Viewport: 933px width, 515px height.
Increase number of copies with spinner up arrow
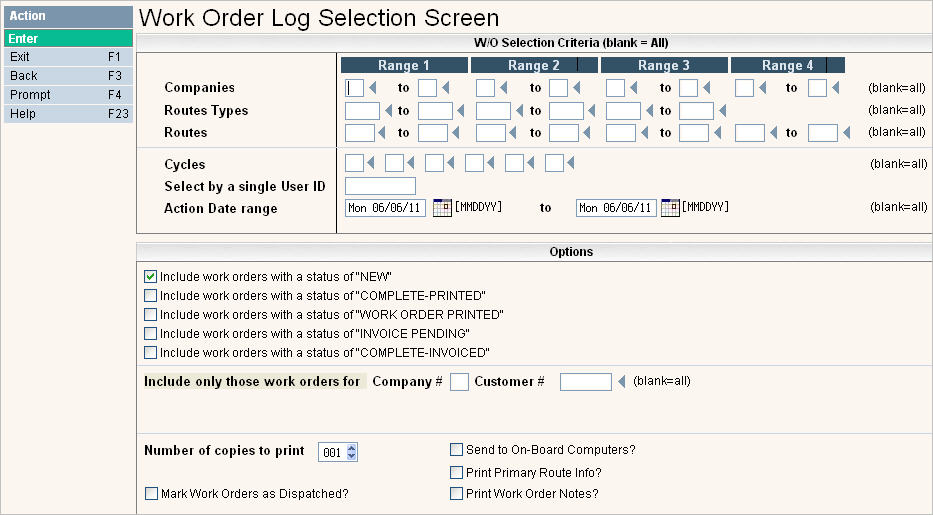point(352,448)
